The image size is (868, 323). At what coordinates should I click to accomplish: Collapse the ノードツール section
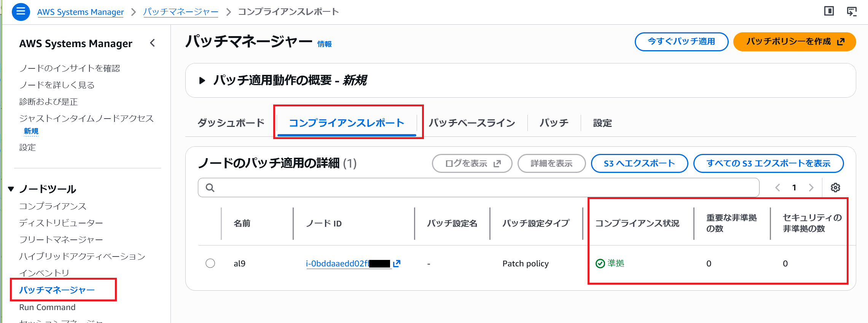pos(11,189)
